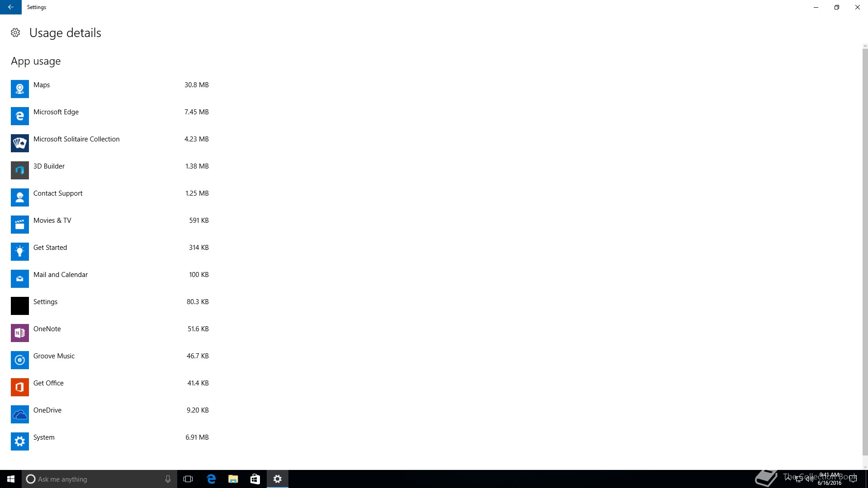This screenshot has width=868, height=488.
Task: Select the Settings gear taskbar button
Action: click(x=278, y=479)
